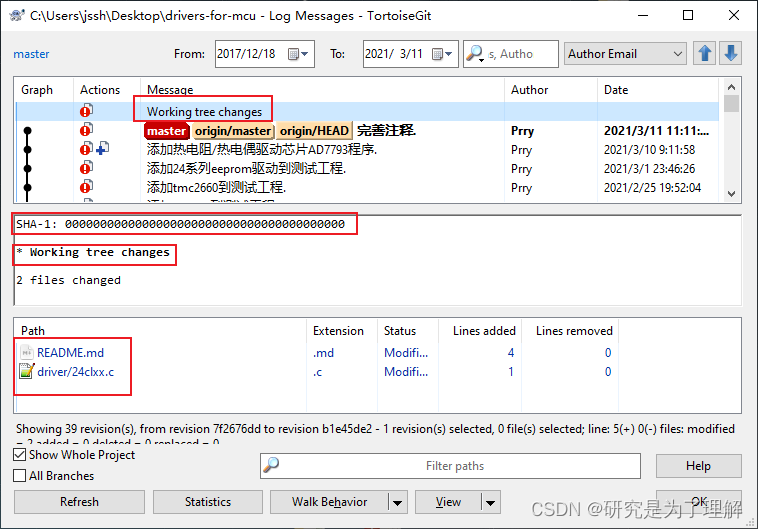Click the origin/master ref label

tap(233, 131)
